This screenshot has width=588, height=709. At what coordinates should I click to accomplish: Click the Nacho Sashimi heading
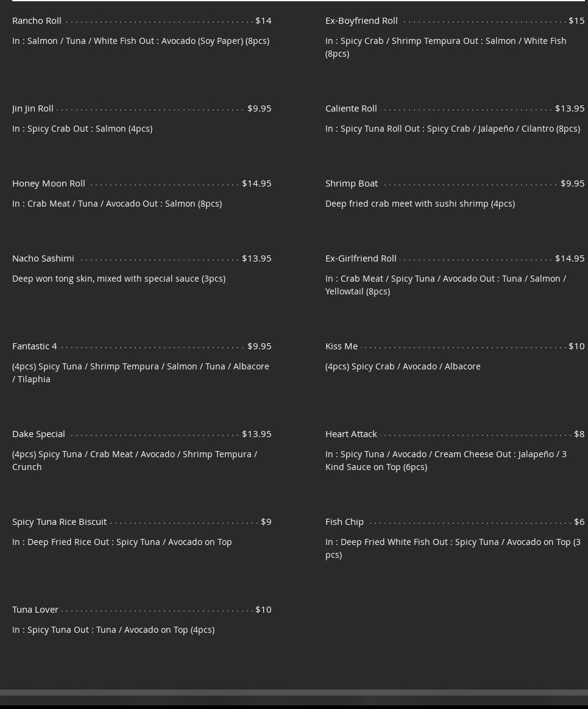click(43, 258)
